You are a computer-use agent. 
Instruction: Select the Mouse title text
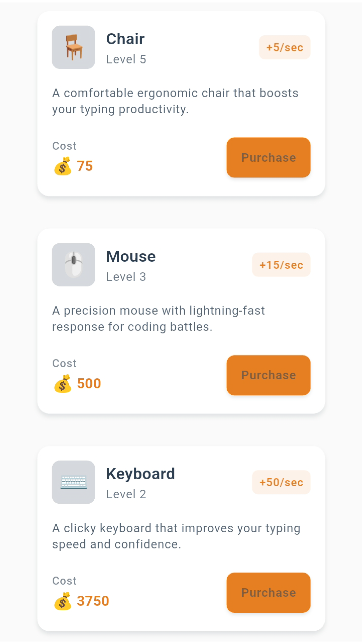coord(131,257)
